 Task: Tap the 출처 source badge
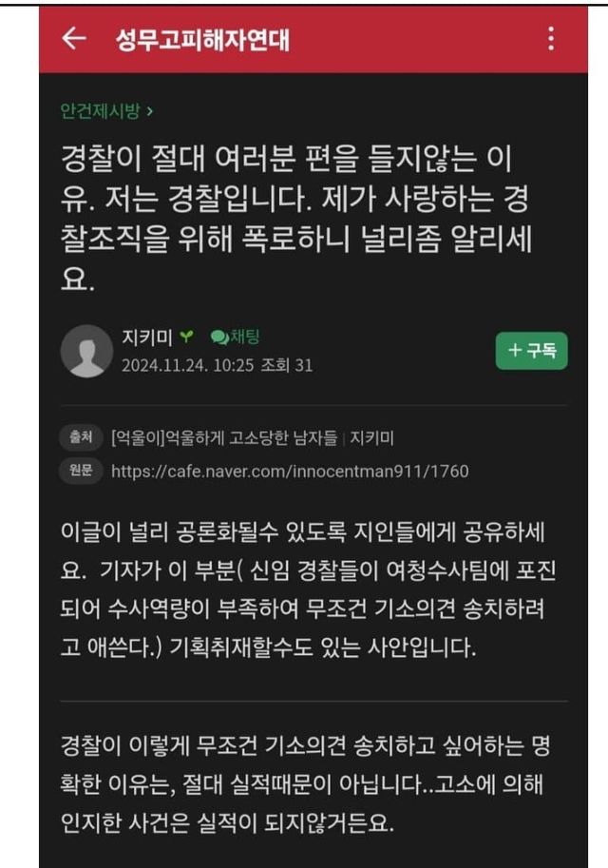[x=81, y=437]
